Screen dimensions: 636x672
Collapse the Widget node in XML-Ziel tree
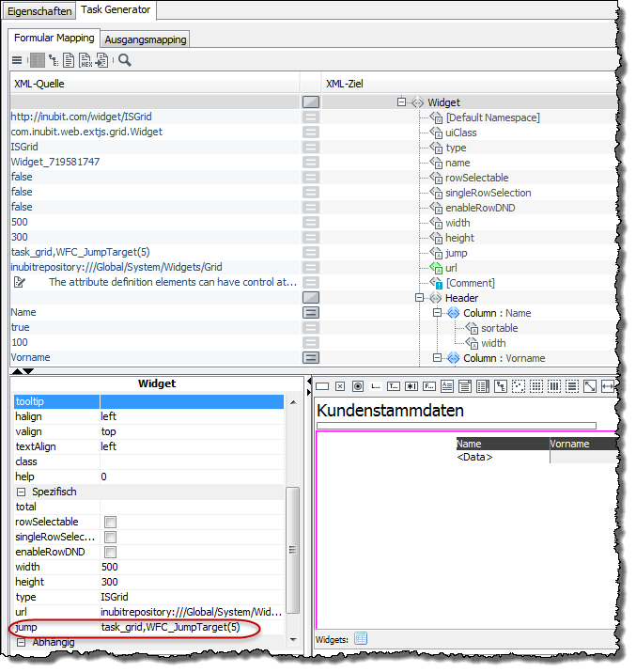coord(401,102)
